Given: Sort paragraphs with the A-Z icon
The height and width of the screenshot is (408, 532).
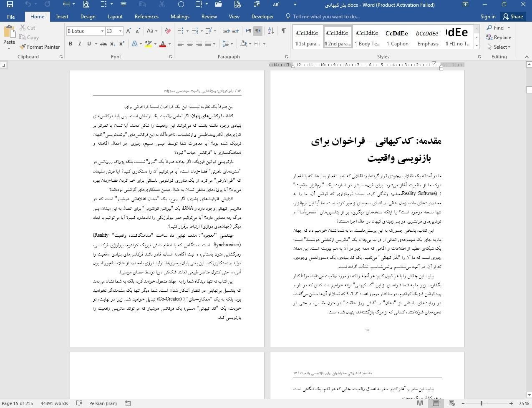Looking at the screenshot, I should [x=271, y=31].
